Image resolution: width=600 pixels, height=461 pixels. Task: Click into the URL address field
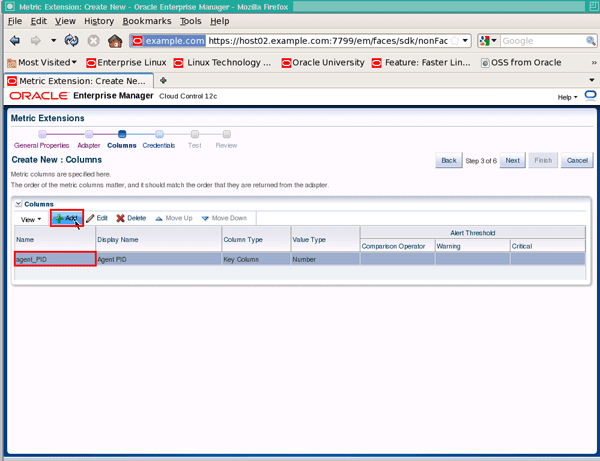pos(328,41)
